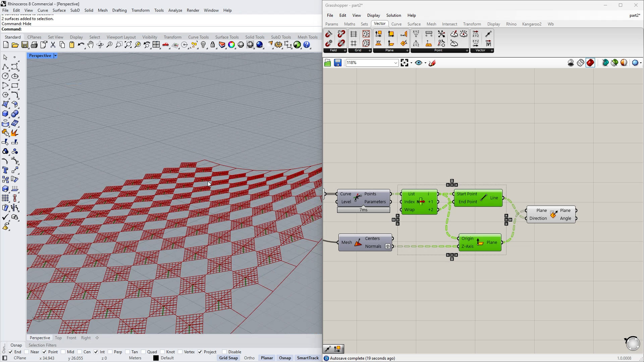This screenshot has height=362, width=644.
Task: Click the Save file icon in Rhino toolbar
Action: [x=24, y=45]
